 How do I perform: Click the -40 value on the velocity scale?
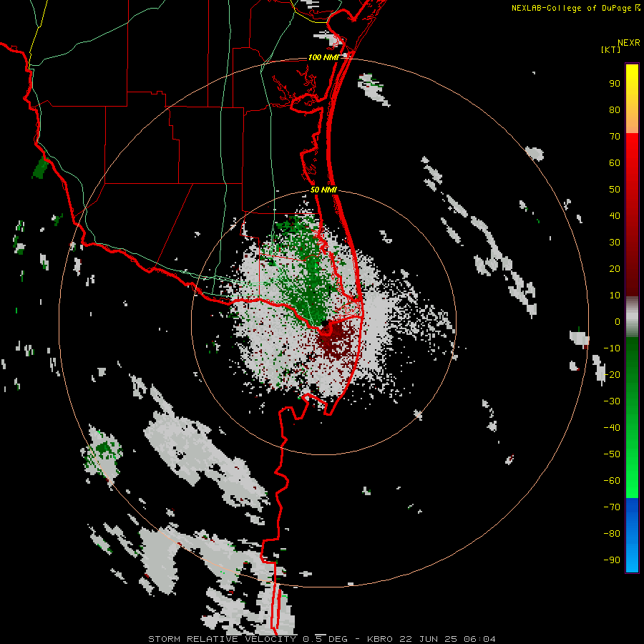tap(612, 428)
